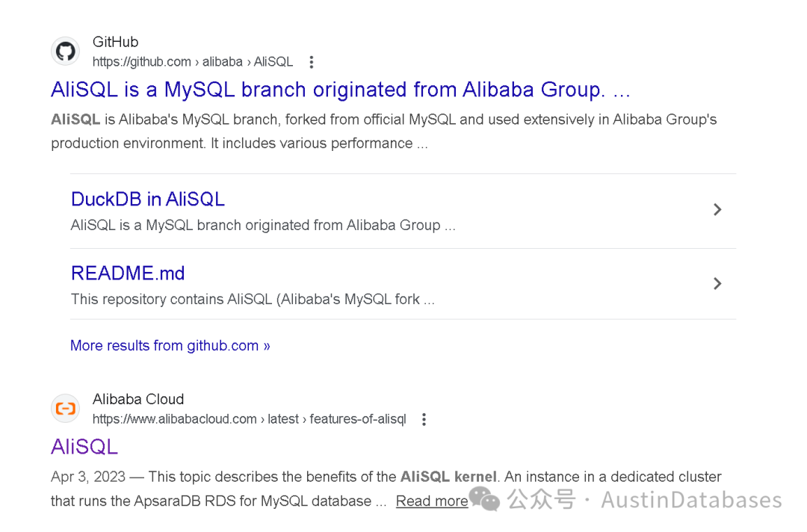Open the DuckDB in AliSQL sitelink
This screenshot has height=532, width=807.
[148, 199]
